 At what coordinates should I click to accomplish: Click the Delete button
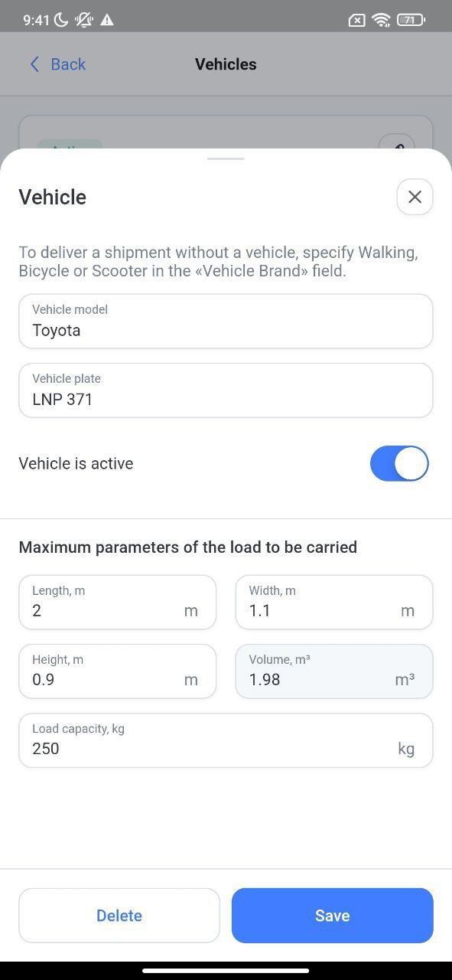pos(119,916)
